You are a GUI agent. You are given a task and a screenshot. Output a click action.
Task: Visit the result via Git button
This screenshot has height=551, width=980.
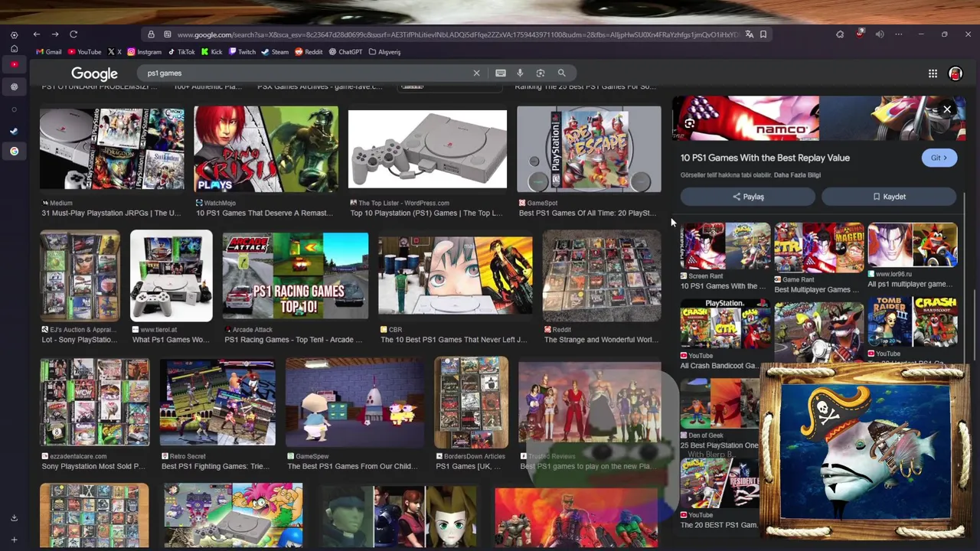tap(939, 158)
